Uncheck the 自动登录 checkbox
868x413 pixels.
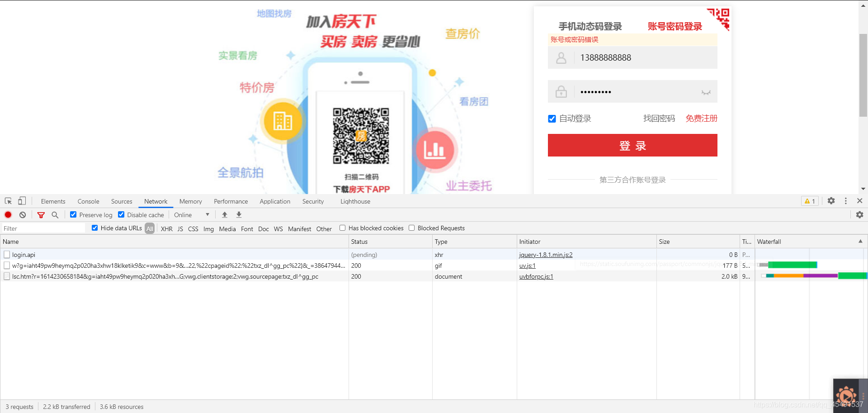coord(552,119)
